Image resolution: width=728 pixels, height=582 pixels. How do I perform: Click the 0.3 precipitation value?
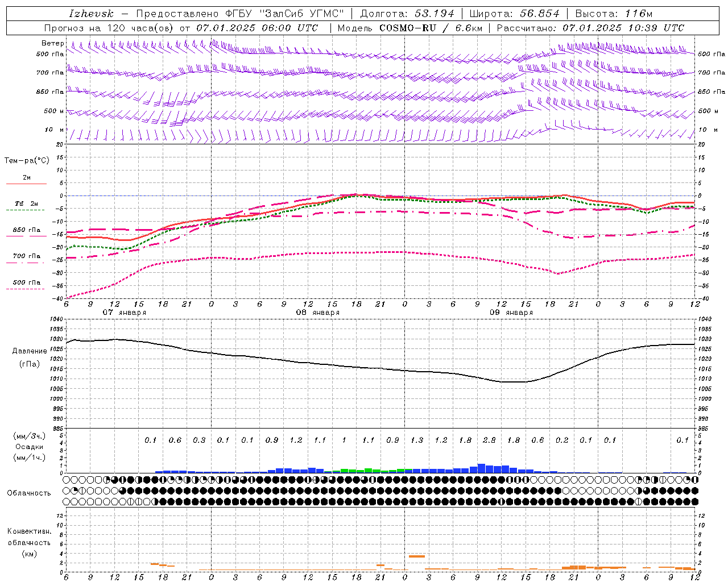tap(199, 440)
